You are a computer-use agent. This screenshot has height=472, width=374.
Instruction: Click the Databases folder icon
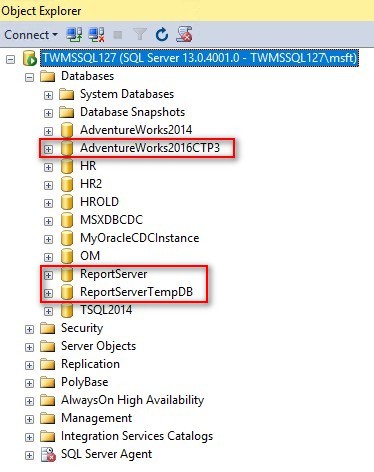pos(47,76)
